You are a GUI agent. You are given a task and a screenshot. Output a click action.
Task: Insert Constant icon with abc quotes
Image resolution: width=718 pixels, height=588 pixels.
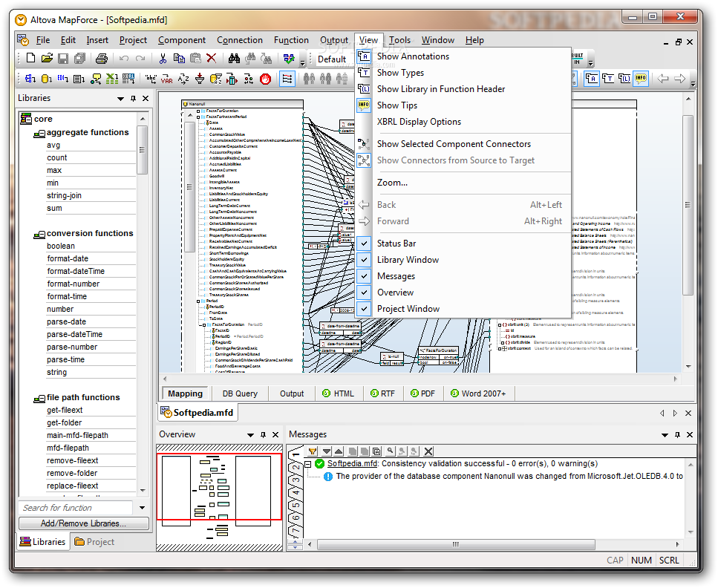[151, 79]
